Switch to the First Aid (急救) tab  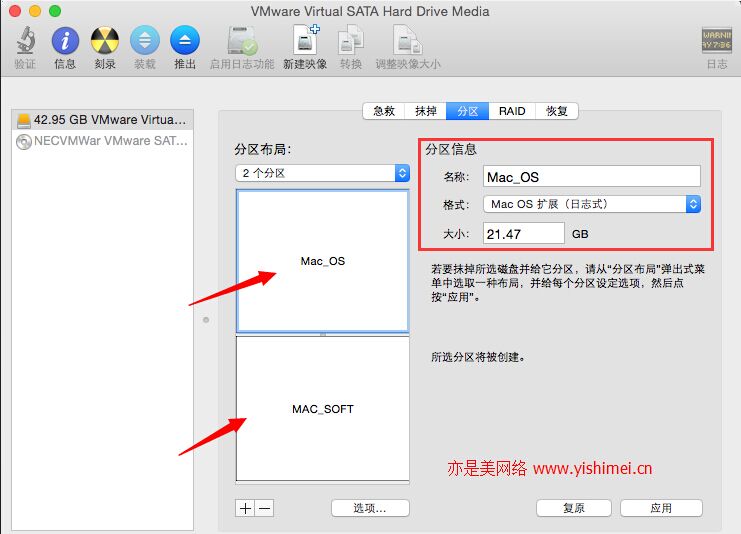(384, 111)
